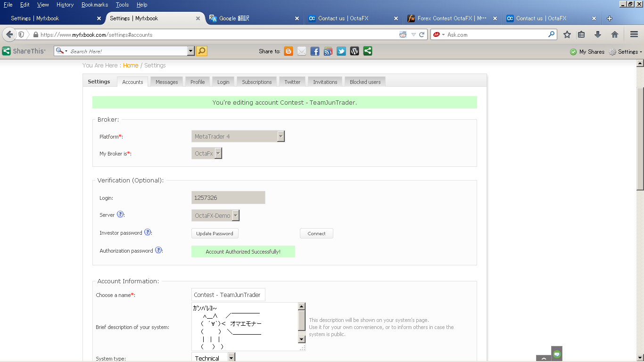Click the ShareThis logo icon
Image resolution: width=644 pixels, height=362 pixels.
[x=7, y=51]
